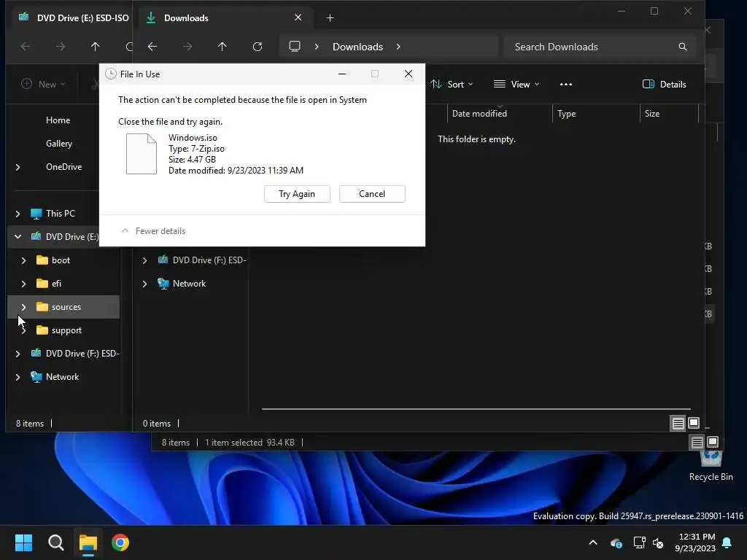Cancel the File In Use dialog
747x560 pixels.
[372, 194]
